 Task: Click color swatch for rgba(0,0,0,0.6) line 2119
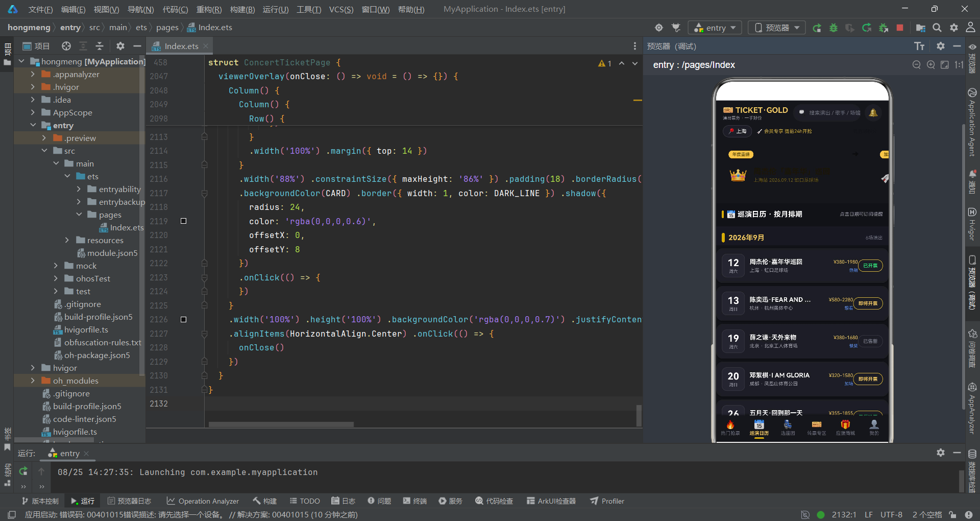point(183,221)
